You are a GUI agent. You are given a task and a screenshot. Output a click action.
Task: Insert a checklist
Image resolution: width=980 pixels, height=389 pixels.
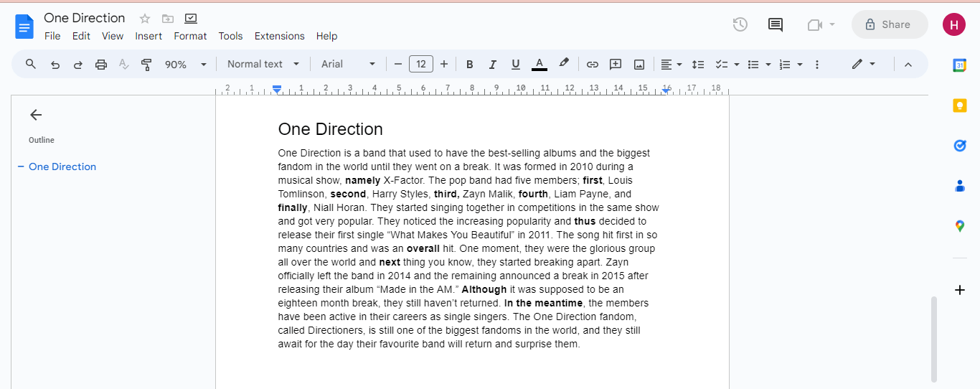[x=722, y=65]
